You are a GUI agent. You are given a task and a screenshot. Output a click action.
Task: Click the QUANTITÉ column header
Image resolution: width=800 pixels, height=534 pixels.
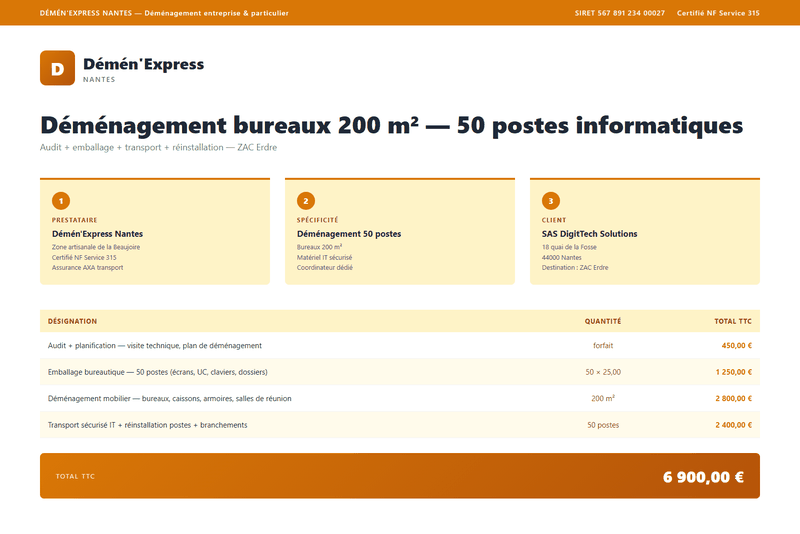coord(603,321)
